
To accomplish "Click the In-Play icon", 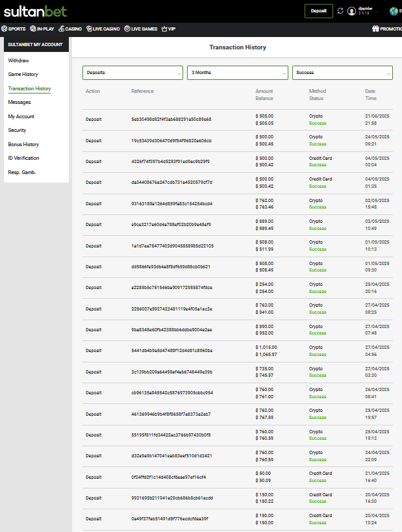I will pyautogui.click(x=33, y=29).
